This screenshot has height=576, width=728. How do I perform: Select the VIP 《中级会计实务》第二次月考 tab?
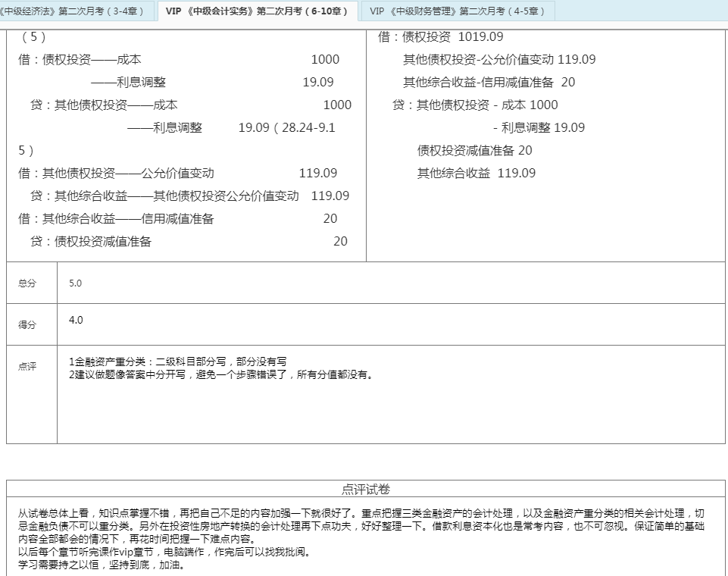pos(258,11)
